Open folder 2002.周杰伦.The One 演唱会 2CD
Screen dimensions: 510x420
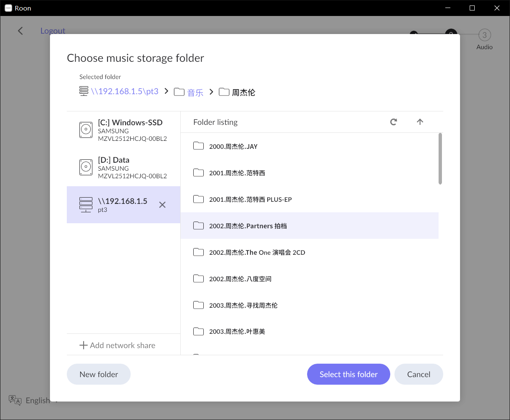point(257,252)
